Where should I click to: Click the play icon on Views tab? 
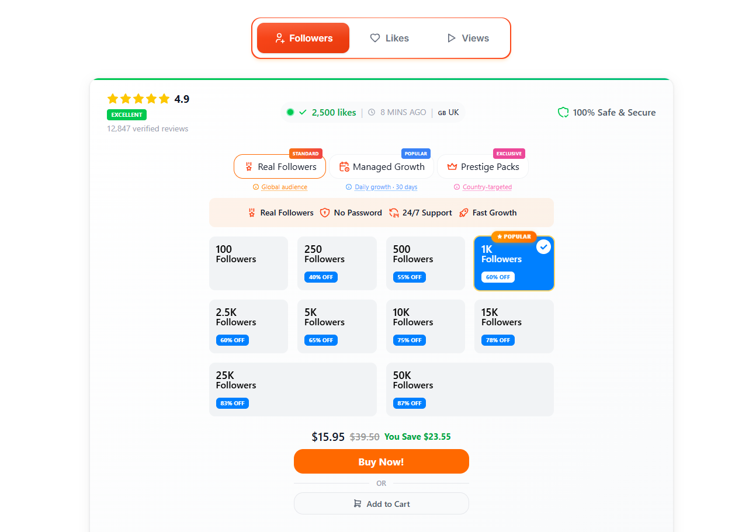[451, 38]
